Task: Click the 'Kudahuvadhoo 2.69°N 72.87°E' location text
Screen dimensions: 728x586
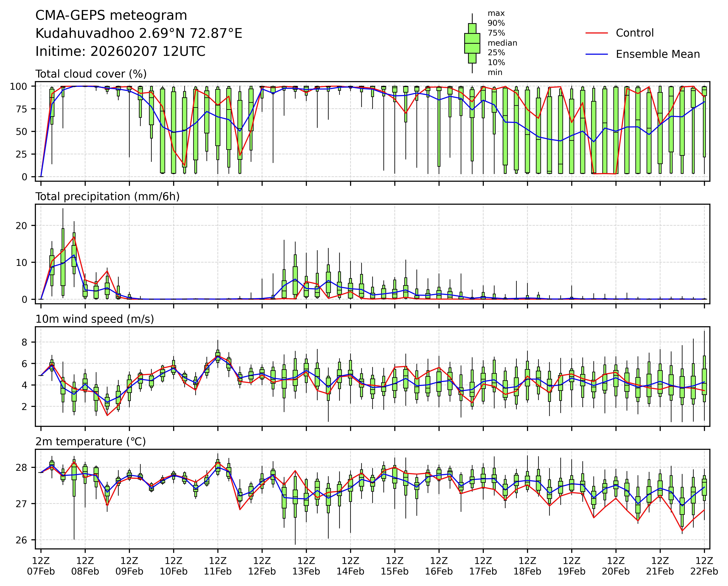Action: (x=138, y=33)
